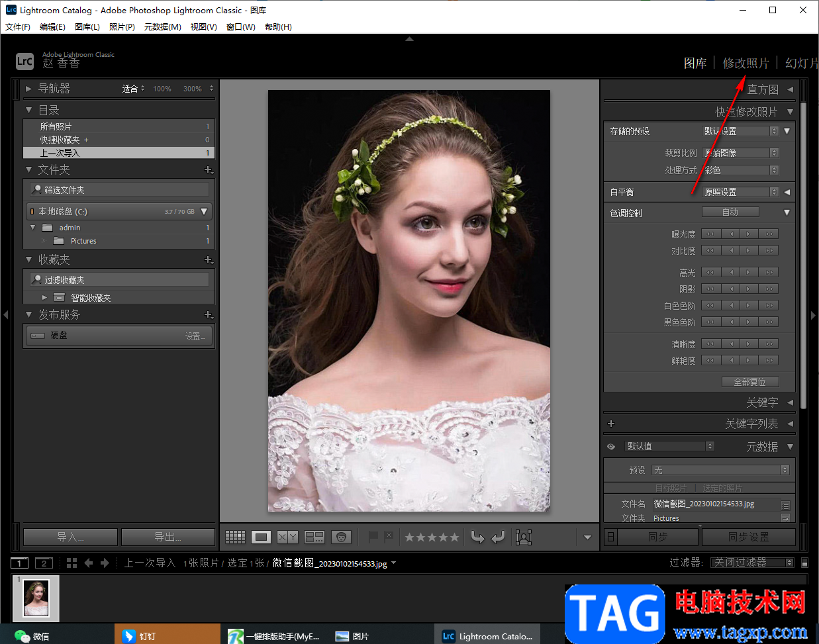
Task: Select the photo thumbnail in filmstrip
Action: [x=36, y=598]
